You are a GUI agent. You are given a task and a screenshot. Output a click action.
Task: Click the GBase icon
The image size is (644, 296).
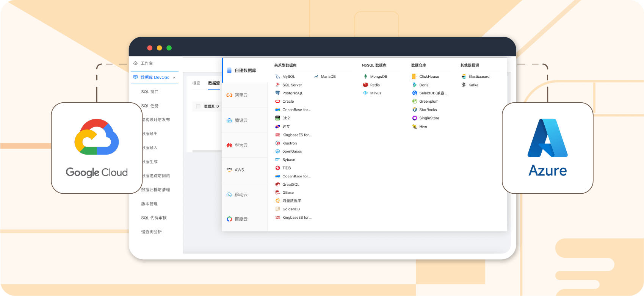(277, 193)
